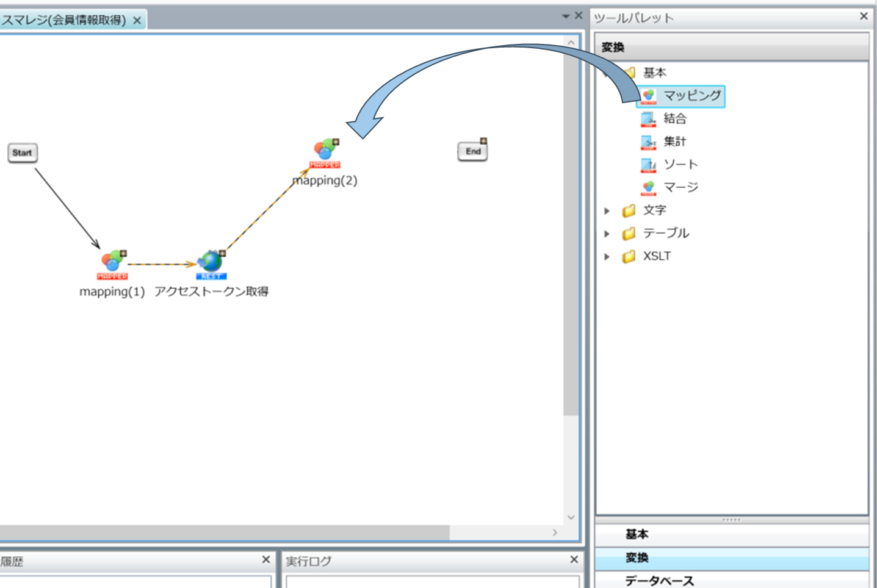Image resolution: width=877 pixels, height=588 pixels.
Task: Click the 文字 folder icon
Action: tap(629, 211)
